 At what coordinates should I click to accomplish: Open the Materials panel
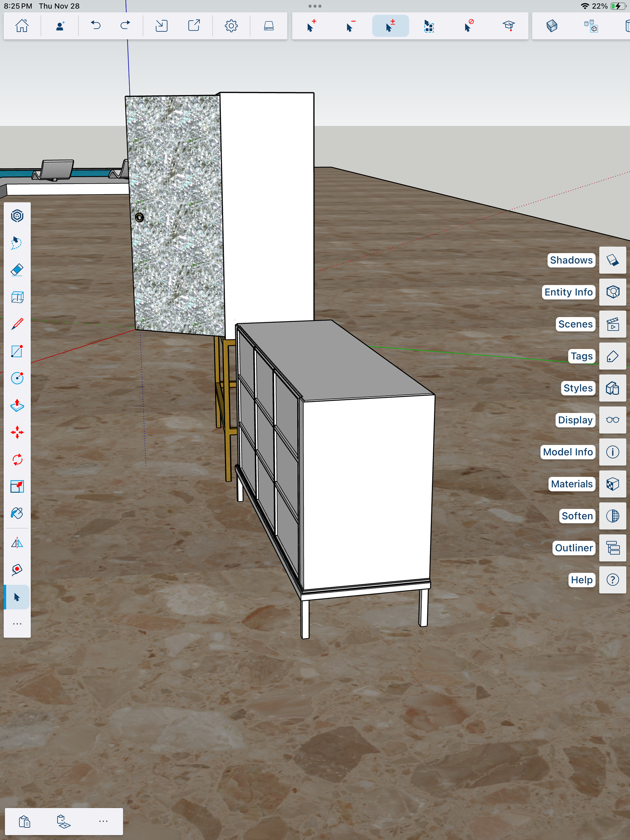612,484
